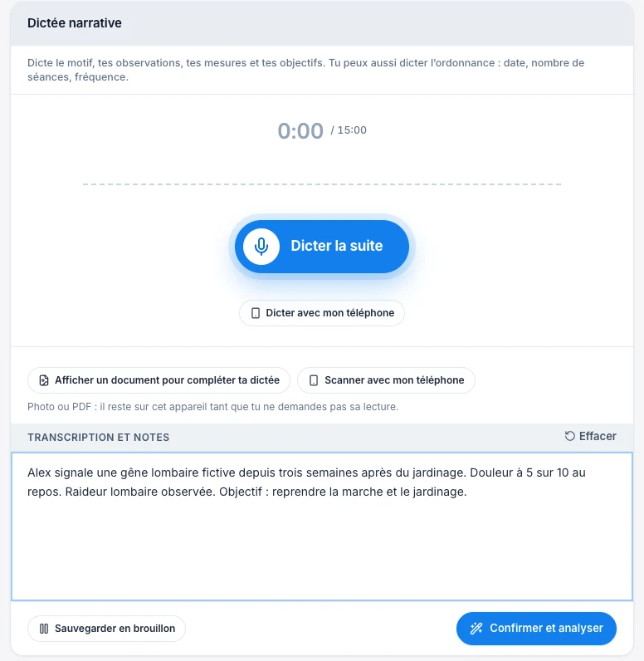Click the dashed audio waveform line

tap(322, 184)
